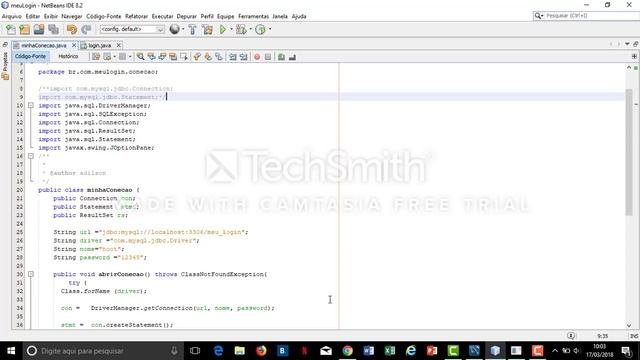Stop macro recording square icon
The width and height of the screenshot is (640, 360).
(268, 57)
